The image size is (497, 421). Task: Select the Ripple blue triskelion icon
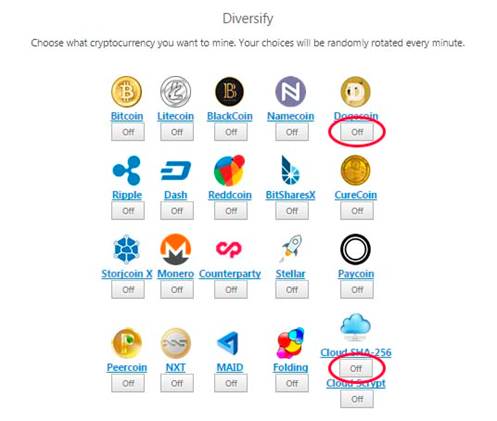pyautogui.click(x=127, y=170)
